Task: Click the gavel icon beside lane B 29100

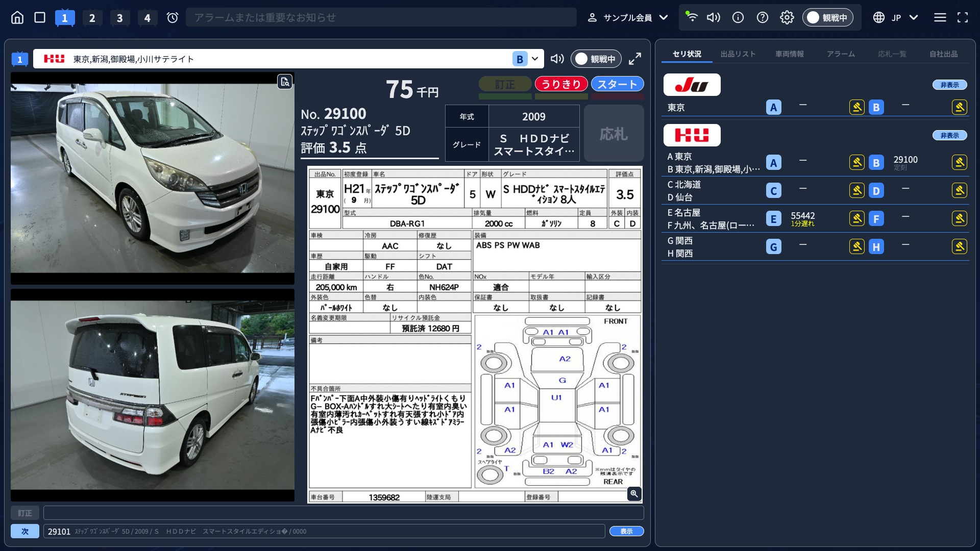Action: 960,162
